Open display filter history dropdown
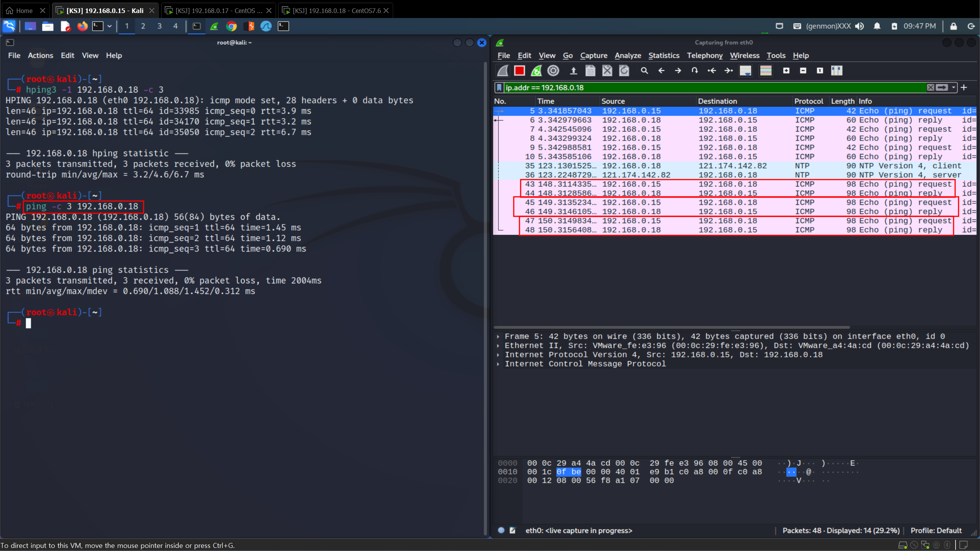The image size is (980, 551). 954,88
